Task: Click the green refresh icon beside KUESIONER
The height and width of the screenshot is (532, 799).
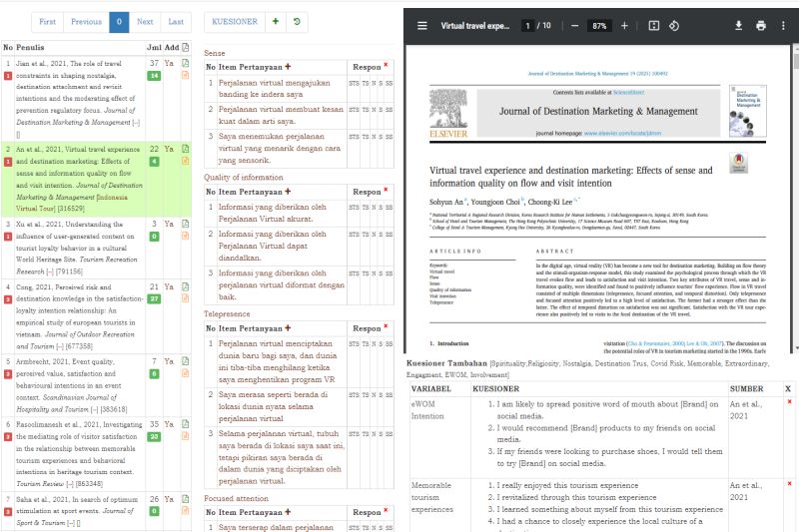Action: point(297,21)
